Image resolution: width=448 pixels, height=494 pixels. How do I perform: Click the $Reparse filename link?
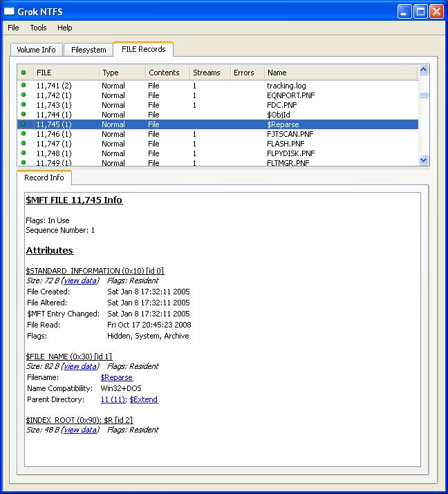[x=116, y=377]
